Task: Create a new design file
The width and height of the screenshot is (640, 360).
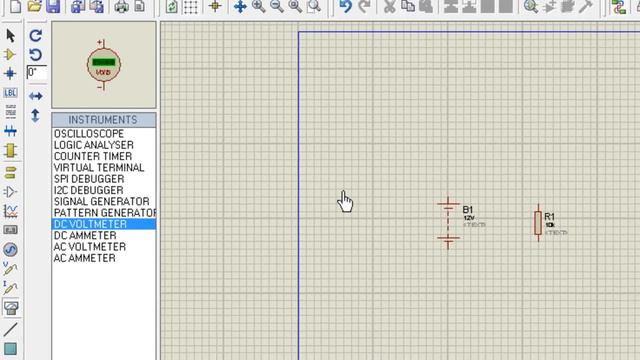Action: [x=15, y=6]
